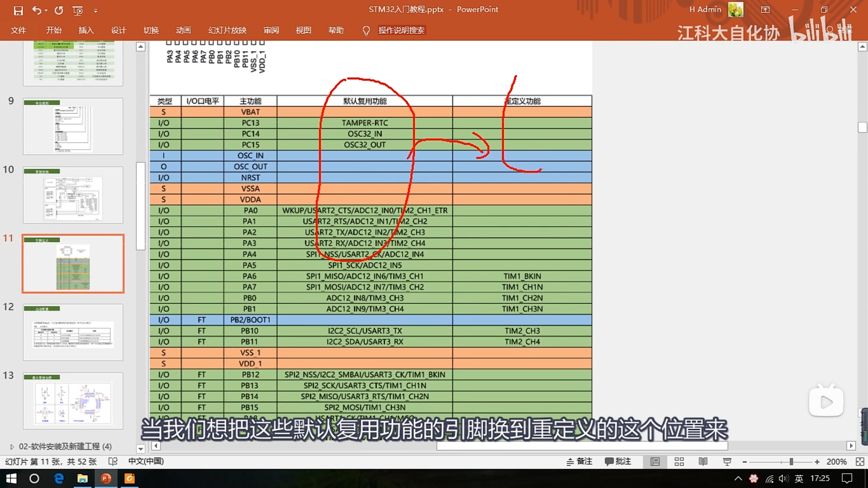This screenshot has width=868, height=488.
Task: Switch to slide sorter view icon
Action: tap(679, 461)
